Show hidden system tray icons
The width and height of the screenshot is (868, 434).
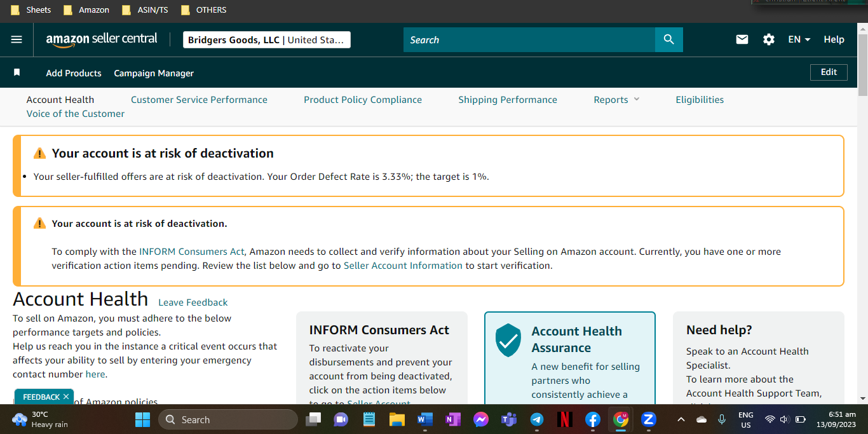click(681, 419)
